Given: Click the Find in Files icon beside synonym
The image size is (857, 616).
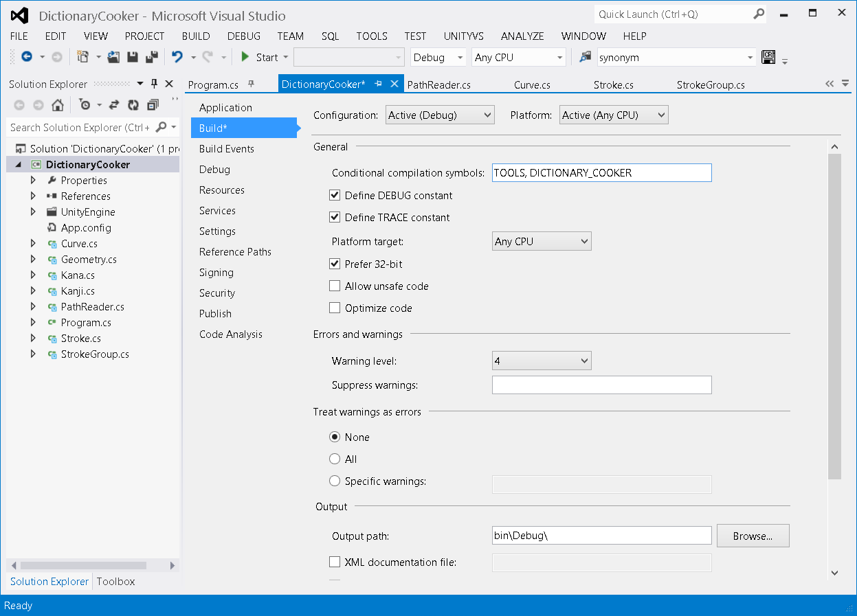Looking at the screenshot, I should pos(586,57).
